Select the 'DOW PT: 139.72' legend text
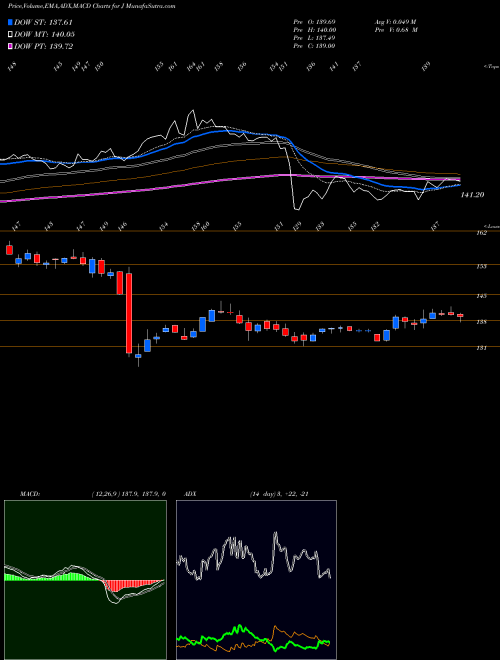This screenshot has height=660, width=500. point(43,46)
